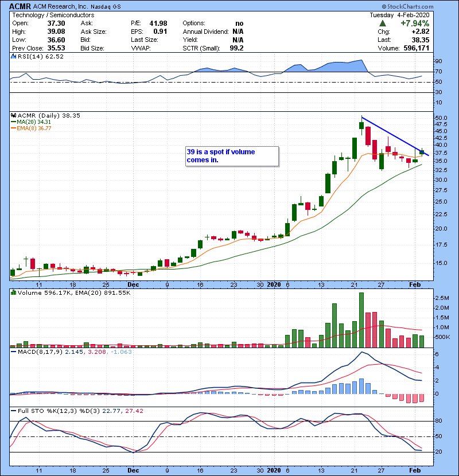Click the Annual Dividend N/A value
This screenshot has width=459, height=476.
tap(238, 32)
